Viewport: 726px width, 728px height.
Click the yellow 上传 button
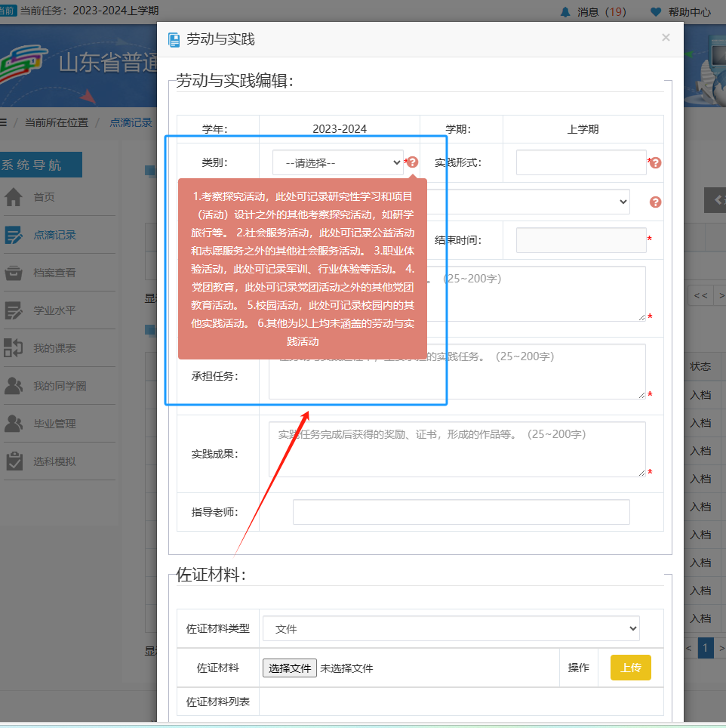pos(630,668)
